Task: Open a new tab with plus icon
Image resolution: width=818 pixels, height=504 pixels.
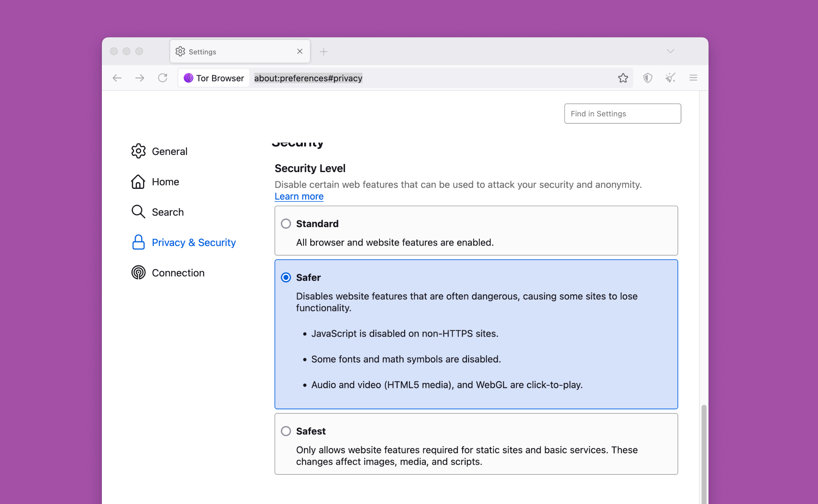Action: click(x=324, y=52)
